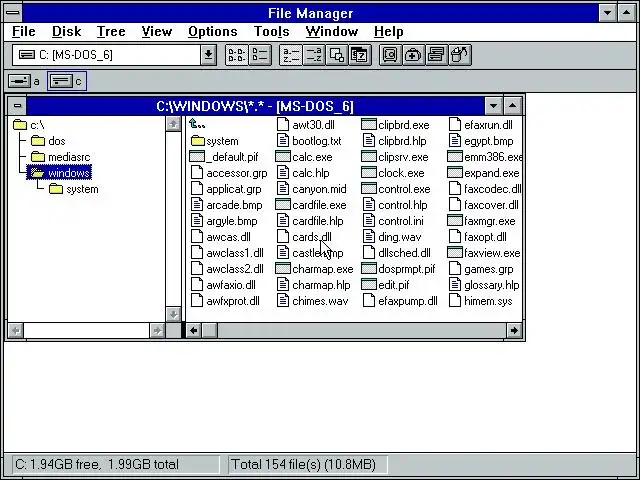This screenshot has width=640, height=480.
Task: Select the edit.pif icon
Action: 369,284
